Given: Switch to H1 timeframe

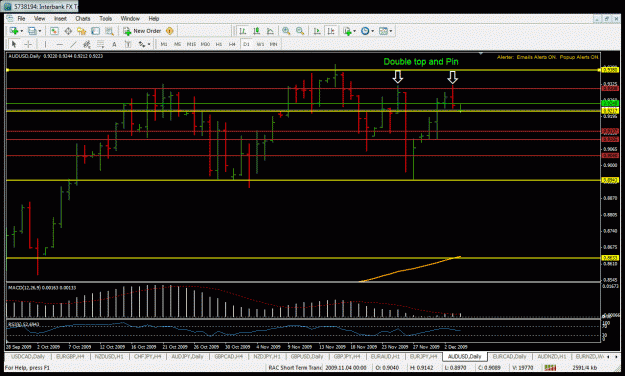Looking at the screenshot, I should point(218,44).
